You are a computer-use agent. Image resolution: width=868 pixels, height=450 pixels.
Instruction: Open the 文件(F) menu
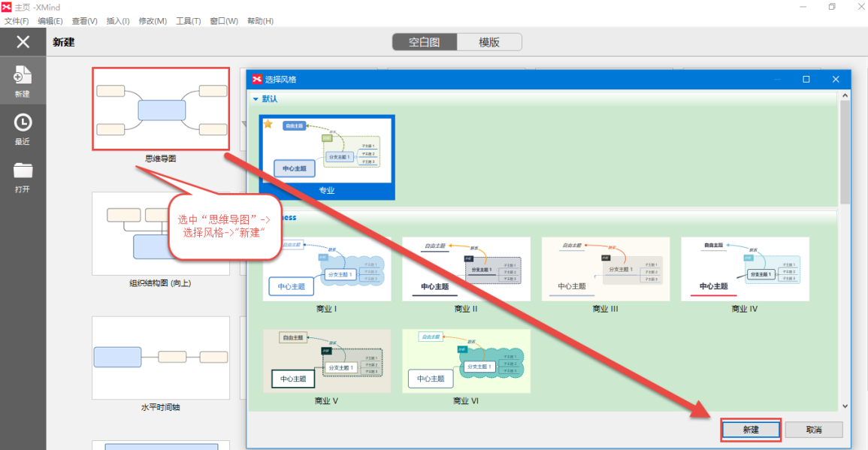[x=17, y=21]
